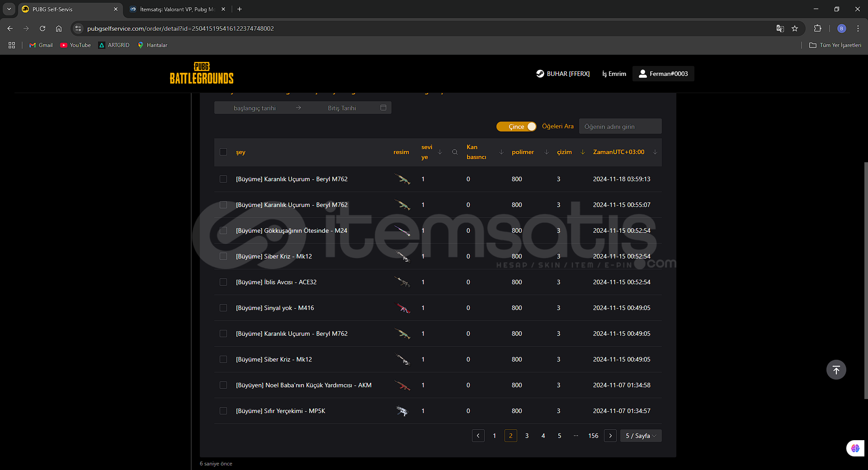Viewport: 868px width, 470px height.
Task: Click the pagination ellipsis to skip pages
Action: coord(576,436)
